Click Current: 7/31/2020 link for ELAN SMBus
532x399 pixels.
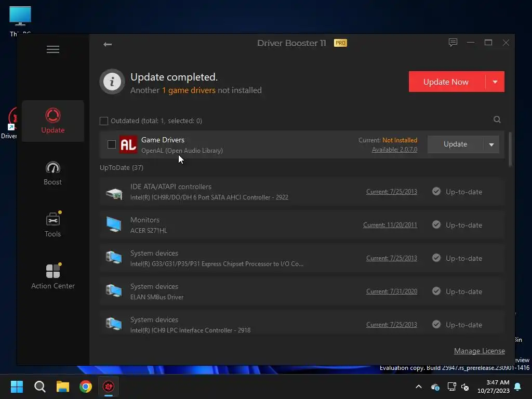pyautogui.click(x=392, y=291)
